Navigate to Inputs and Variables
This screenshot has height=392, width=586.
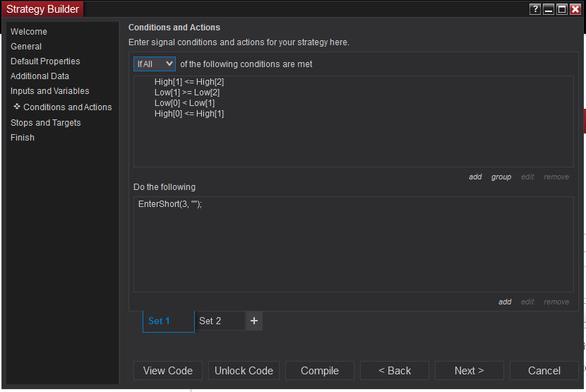[x=49, y=91]
